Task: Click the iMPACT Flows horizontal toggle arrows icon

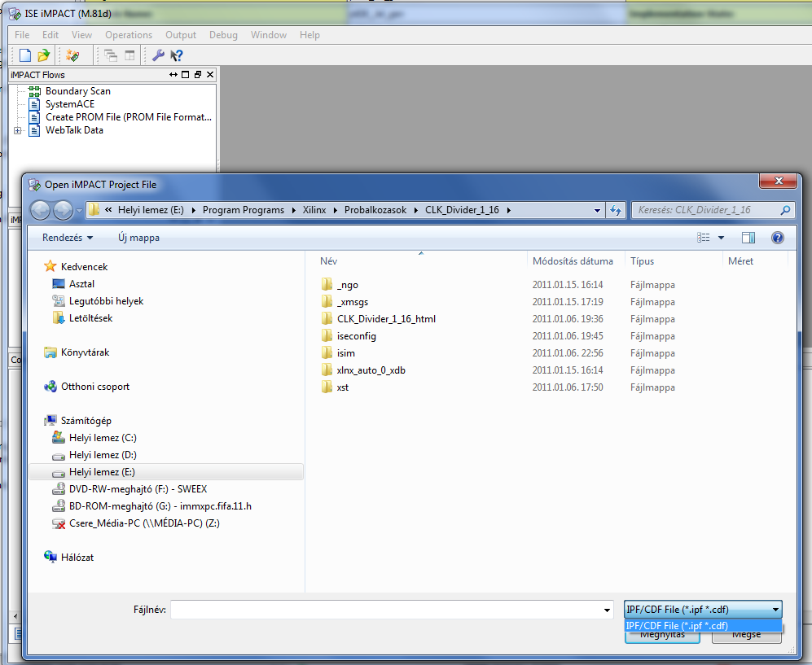Action: [x=173, y=75]
